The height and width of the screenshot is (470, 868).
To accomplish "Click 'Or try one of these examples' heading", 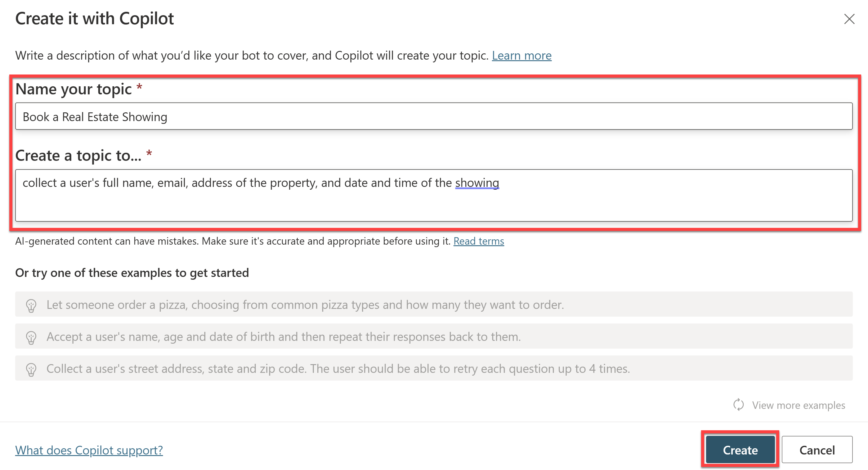I will click(x=132, y=273).
